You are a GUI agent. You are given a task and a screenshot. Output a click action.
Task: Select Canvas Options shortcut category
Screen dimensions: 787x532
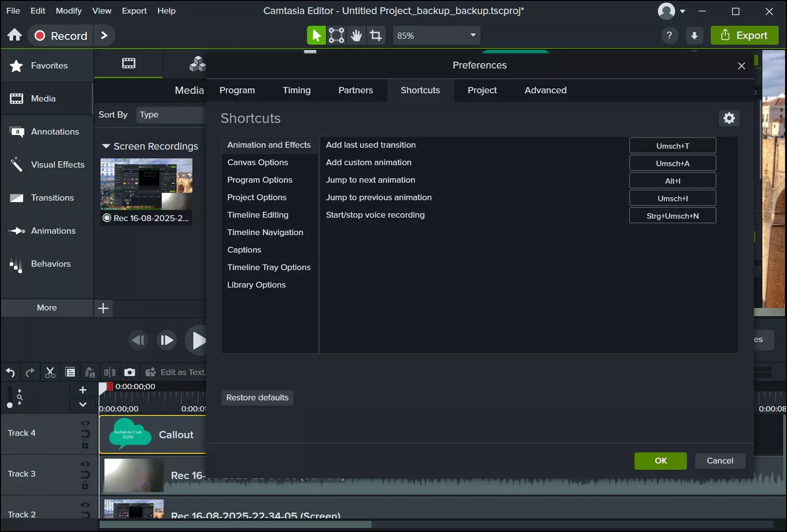(x=269, y=162)
